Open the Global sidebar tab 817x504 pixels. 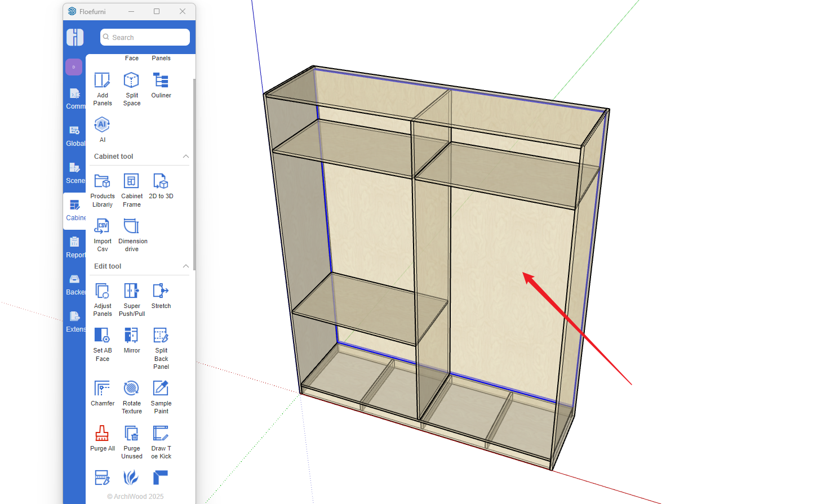74,135
